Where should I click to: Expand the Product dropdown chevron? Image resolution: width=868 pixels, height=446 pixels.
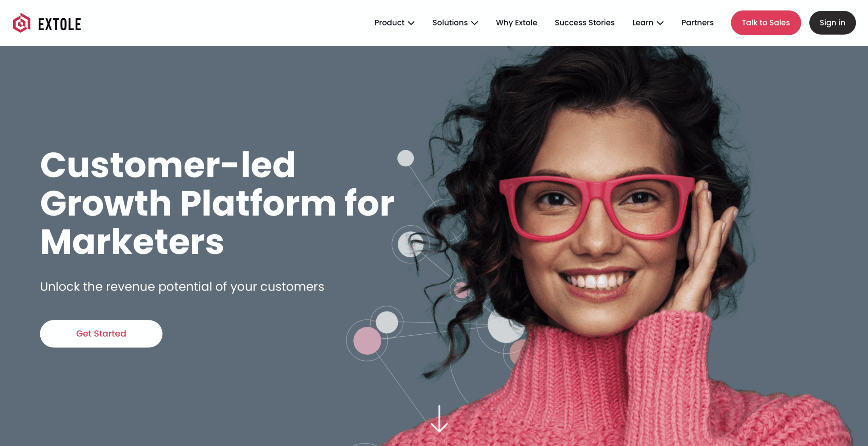pos(411,23)
